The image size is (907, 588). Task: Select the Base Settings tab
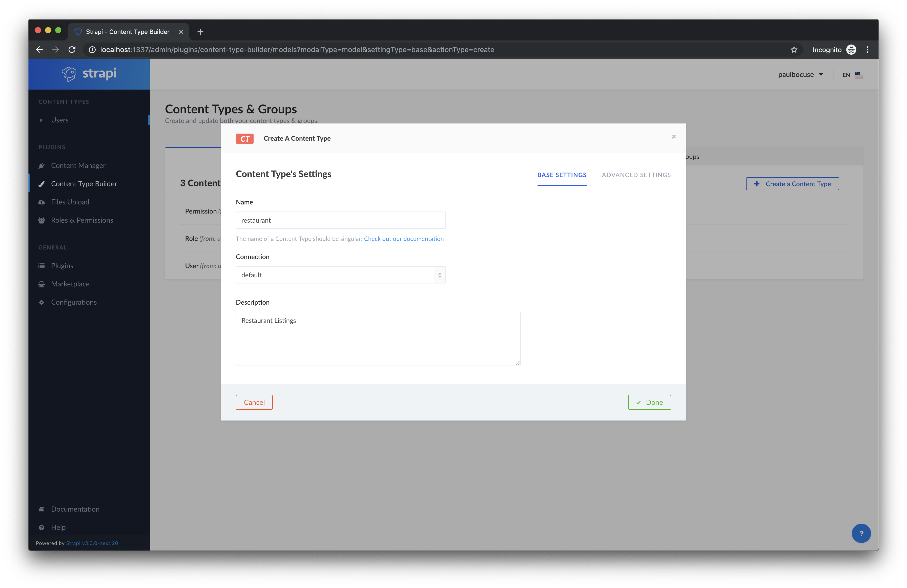562,175
